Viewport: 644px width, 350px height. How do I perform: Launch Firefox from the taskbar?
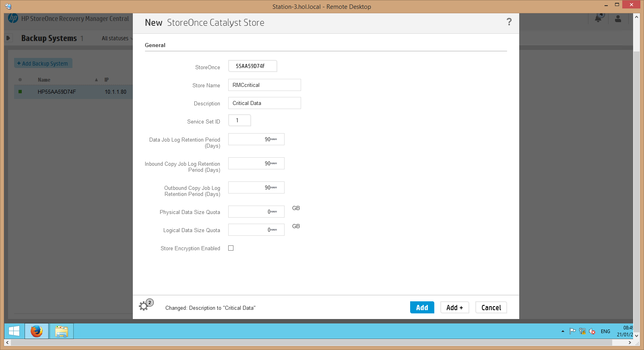pyautogui.click(x=37, y=331)
